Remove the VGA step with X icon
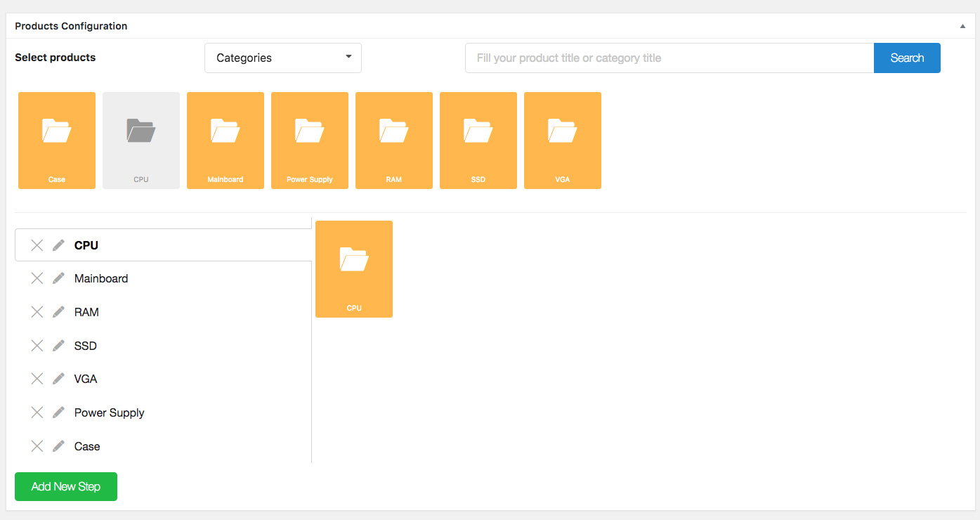 37,379
